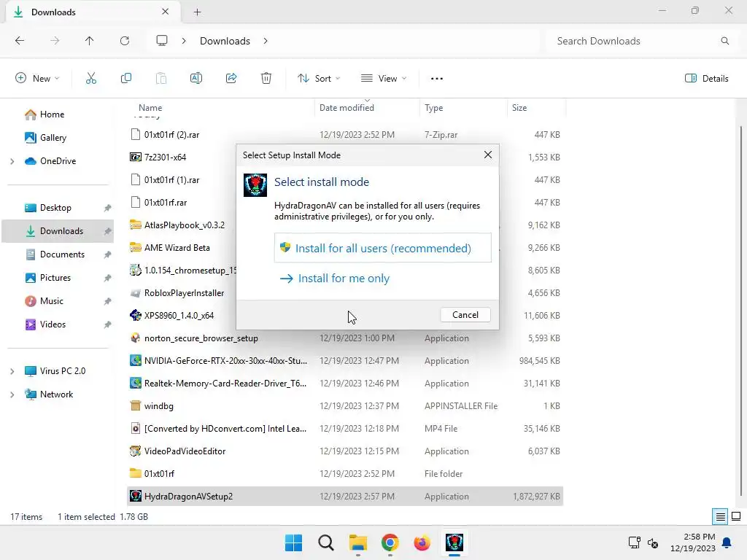Go up one folder level arrow

(x=90, y=41)
